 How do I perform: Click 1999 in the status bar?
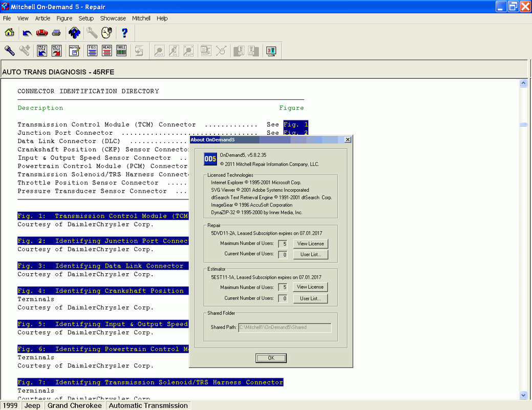pos(10,405)
